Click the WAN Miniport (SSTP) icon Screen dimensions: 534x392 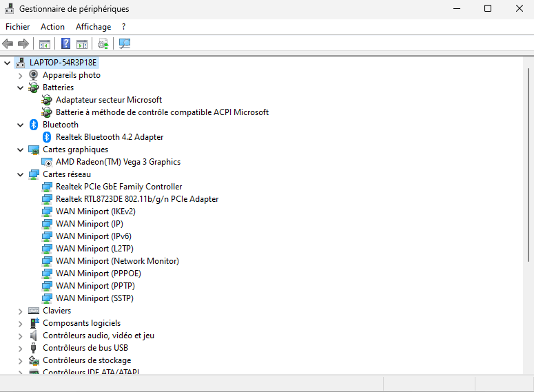click(47, 298)
